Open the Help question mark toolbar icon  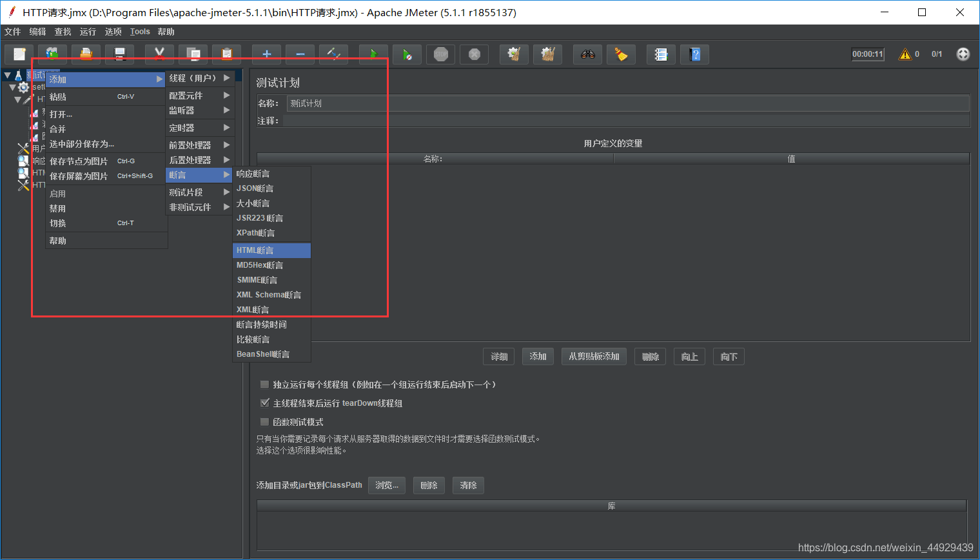tap(695, 55)
